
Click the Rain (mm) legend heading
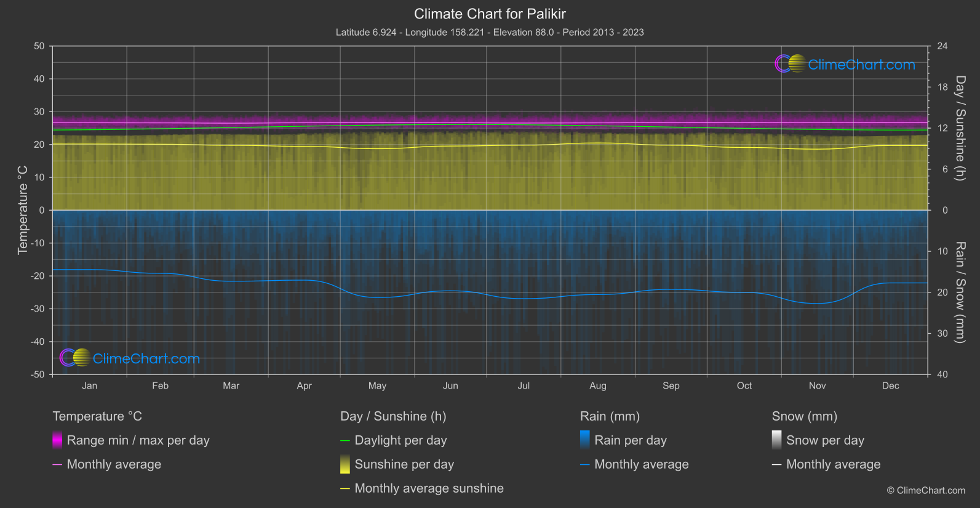(x=610, y=416)
